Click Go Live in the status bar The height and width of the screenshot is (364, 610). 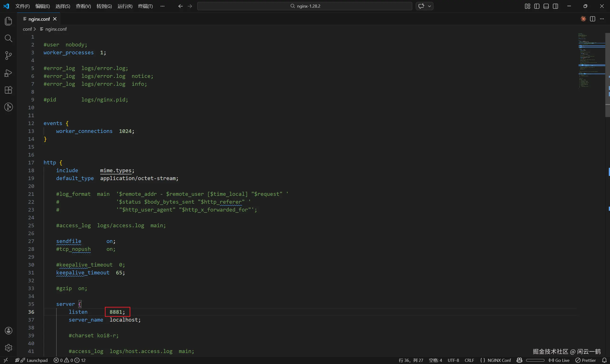click(559, 360)
